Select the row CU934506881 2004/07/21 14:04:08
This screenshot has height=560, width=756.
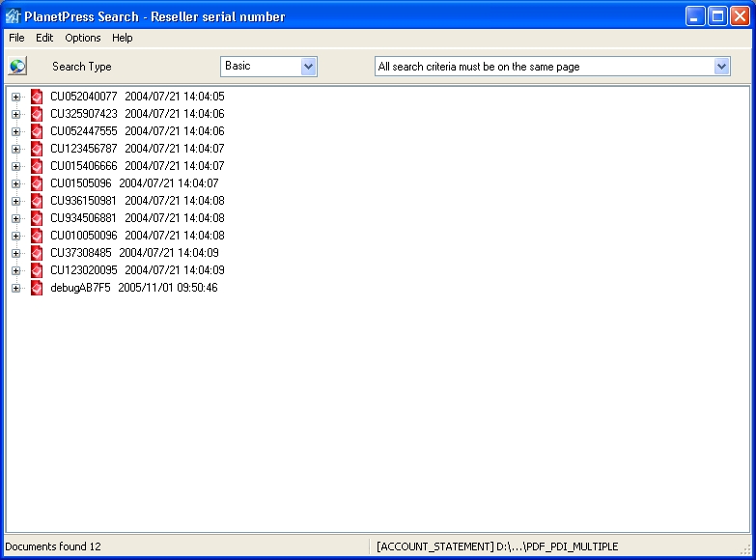click(x=137, y=218)
